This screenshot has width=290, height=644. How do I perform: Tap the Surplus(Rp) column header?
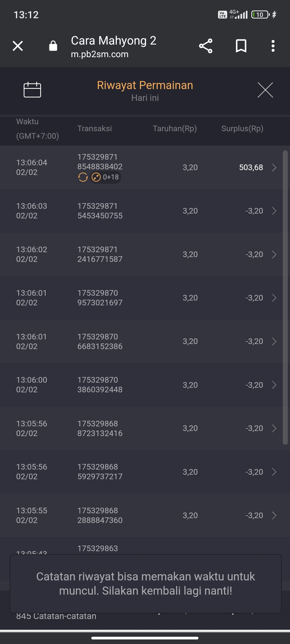point(242,129)
